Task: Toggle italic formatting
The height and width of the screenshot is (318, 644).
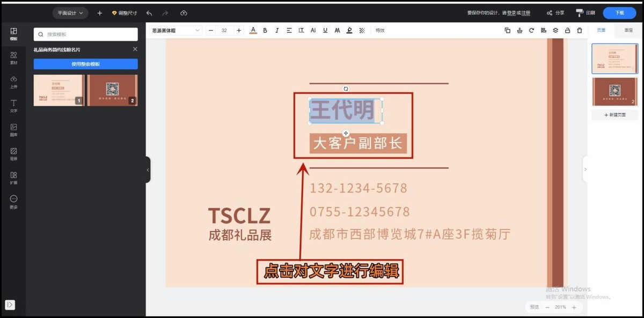Action: pos(277,31)
